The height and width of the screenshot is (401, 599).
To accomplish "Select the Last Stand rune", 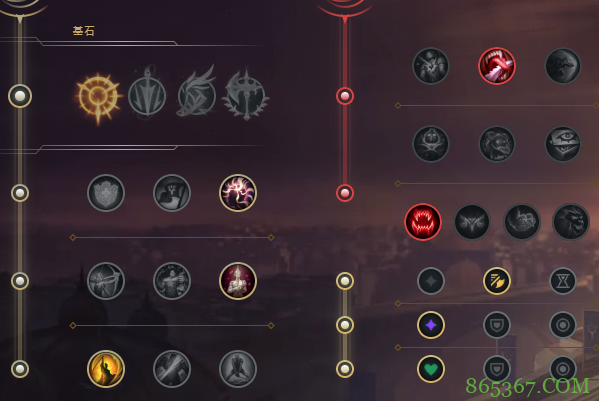I will pyautogui.click(x=238, y=369).
